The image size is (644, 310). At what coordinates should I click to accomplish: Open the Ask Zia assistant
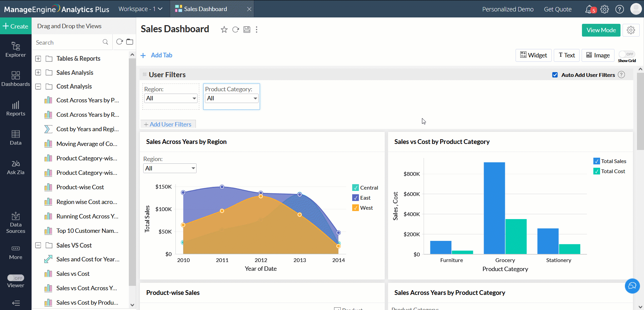coord(16,167)
